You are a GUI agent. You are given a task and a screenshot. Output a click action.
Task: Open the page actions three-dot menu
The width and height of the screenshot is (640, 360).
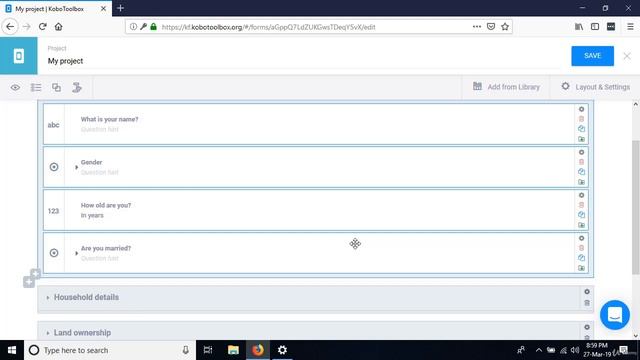(477, 27)
